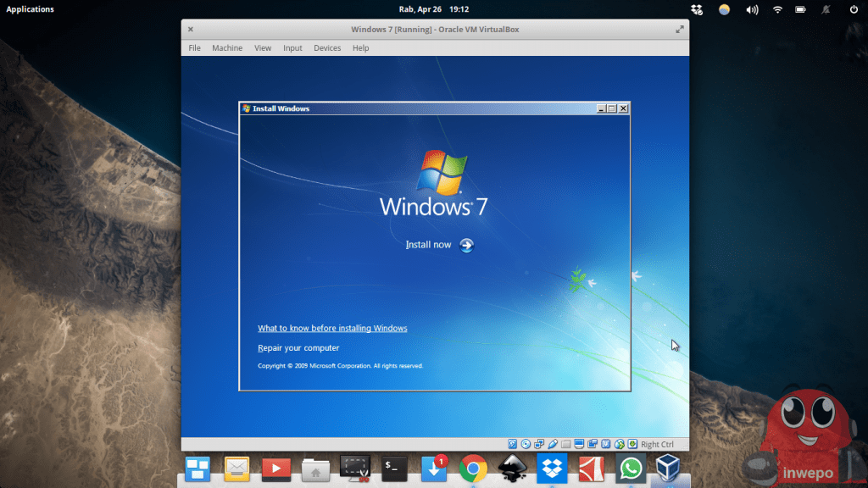This screenshot has height=488, width=868.
Task: Click the Right Ctrl host key indicator
Action: pos(657,444)
